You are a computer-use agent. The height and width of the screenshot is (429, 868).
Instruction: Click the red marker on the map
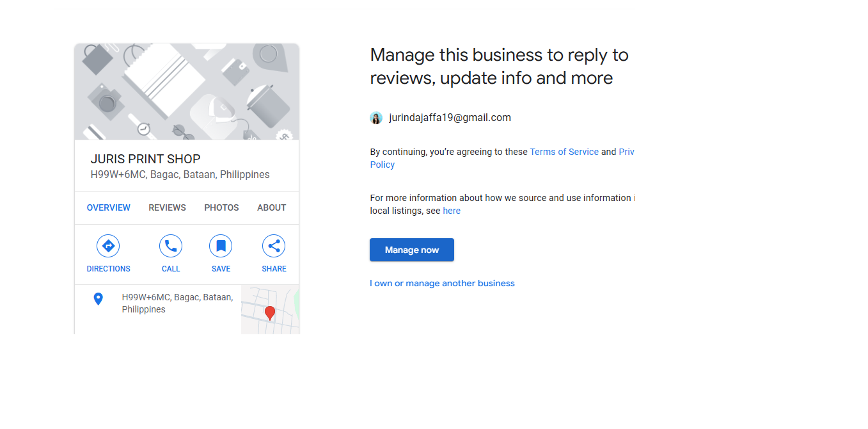click(x=270, y=313)
